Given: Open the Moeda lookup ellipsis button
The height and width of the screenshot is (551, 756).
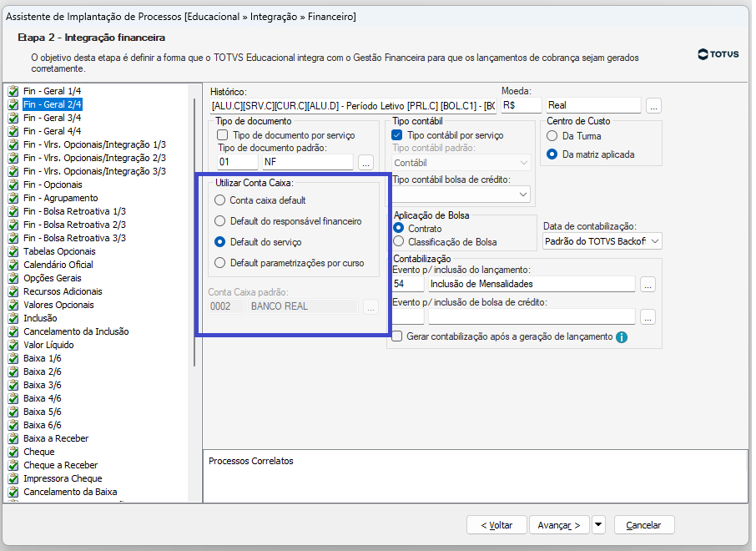Looking at the screenshot, I should coord(653,105).
